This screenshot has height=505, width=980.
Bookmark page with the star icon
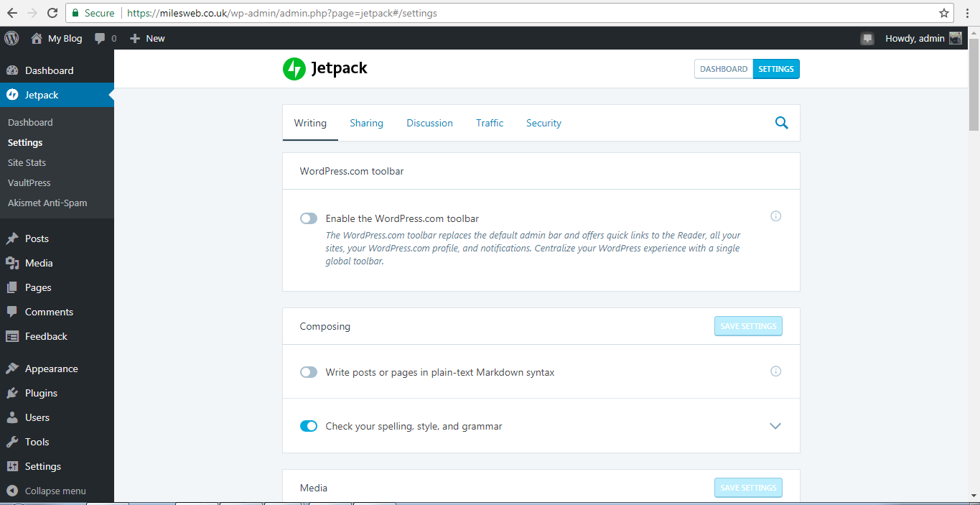(x=944, y=13)
